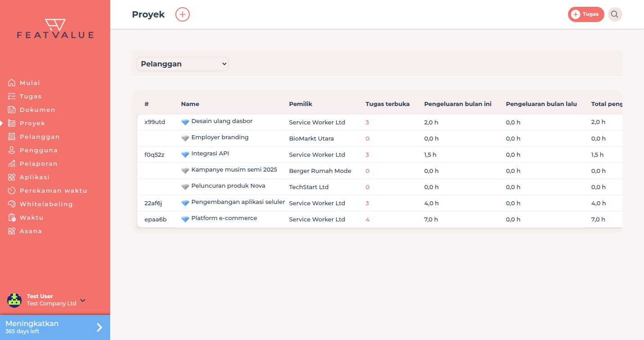This screenshot has height=340, width=644.
Task: Click grey diamond beside Kampanye musim semi 2025
Action: (185, 171)
